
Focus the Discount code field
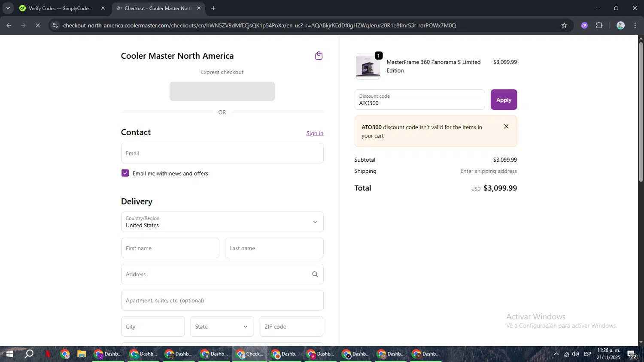(419, 100)
